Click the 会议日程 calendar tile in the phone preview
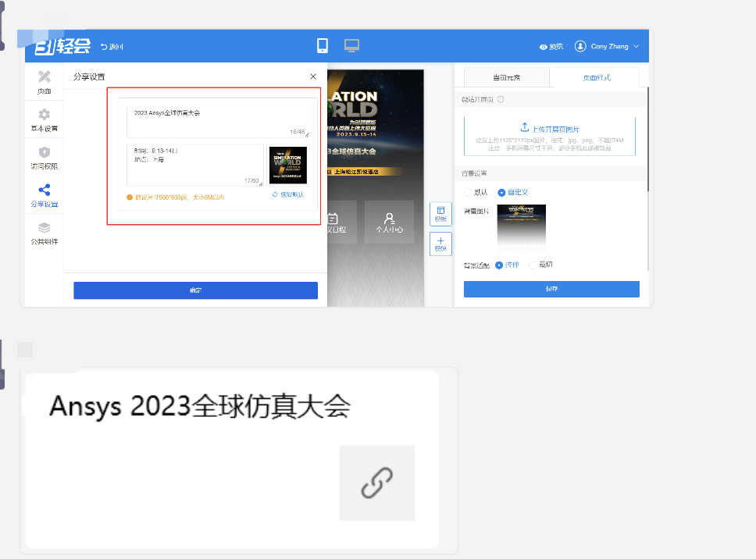Image resolution: width=756 pixels, height=559 pixels. 342,223
